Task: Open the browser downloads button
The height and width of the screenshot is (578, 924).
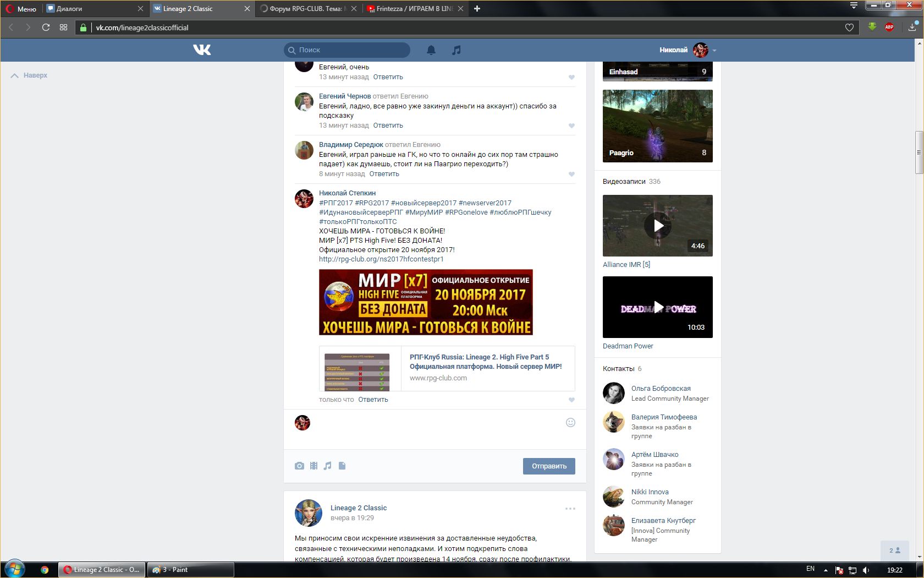Action: 912,26
